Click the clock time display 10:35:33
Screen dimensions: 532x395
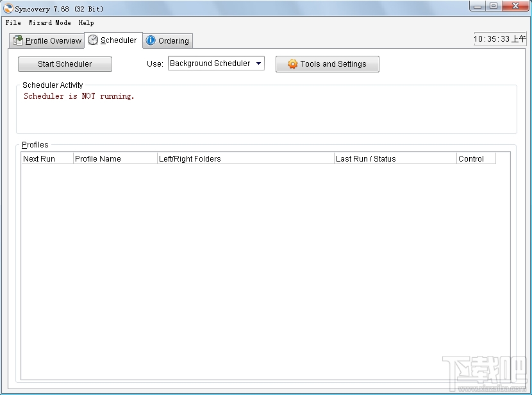coord(500,39)
